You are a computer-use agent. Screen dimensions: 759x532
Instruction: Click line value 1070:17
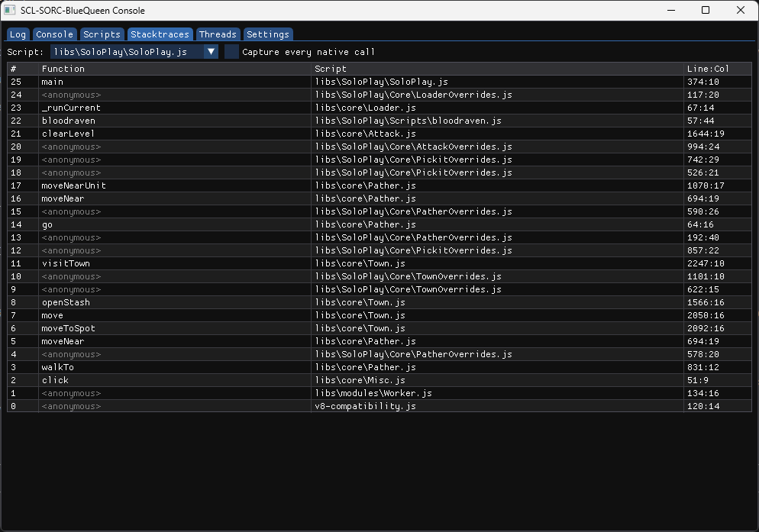[706, 185]
